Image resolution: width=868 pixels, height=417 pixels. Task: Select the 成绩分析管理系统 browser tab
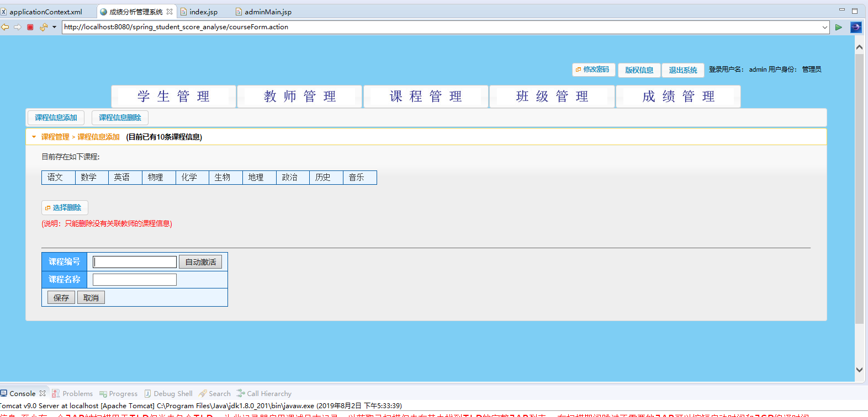[136, 12]
